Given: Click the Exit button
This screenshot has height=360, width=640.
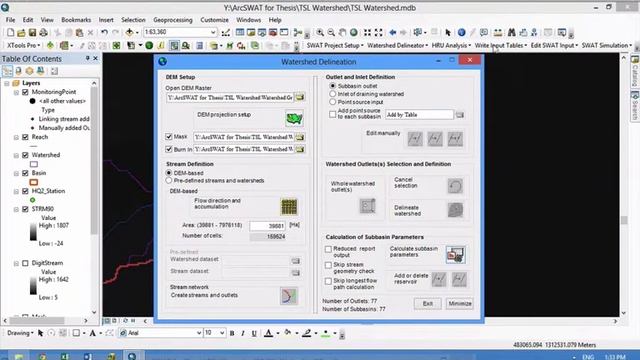Looking at the screenshot, I should (x=427, y=304).
